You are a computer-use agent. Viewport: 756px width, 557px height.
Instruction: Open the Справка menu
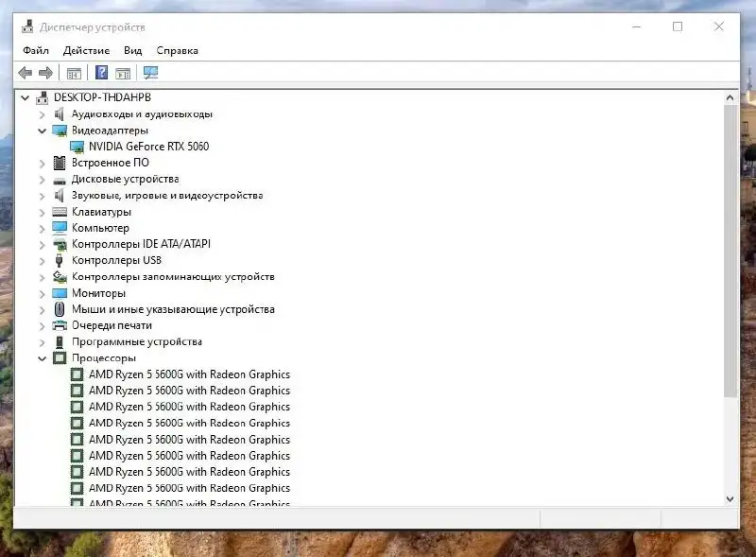coord(177,50)
